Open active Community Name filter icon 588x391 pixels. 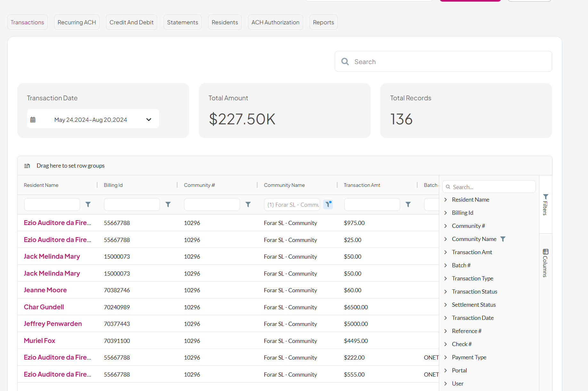point(328,204)
